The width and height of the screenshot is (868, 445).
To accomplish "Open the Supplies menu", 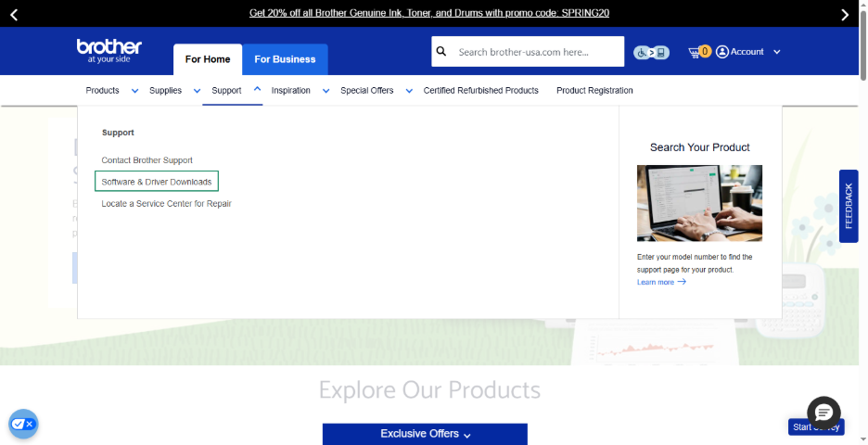I will (165, 90).
